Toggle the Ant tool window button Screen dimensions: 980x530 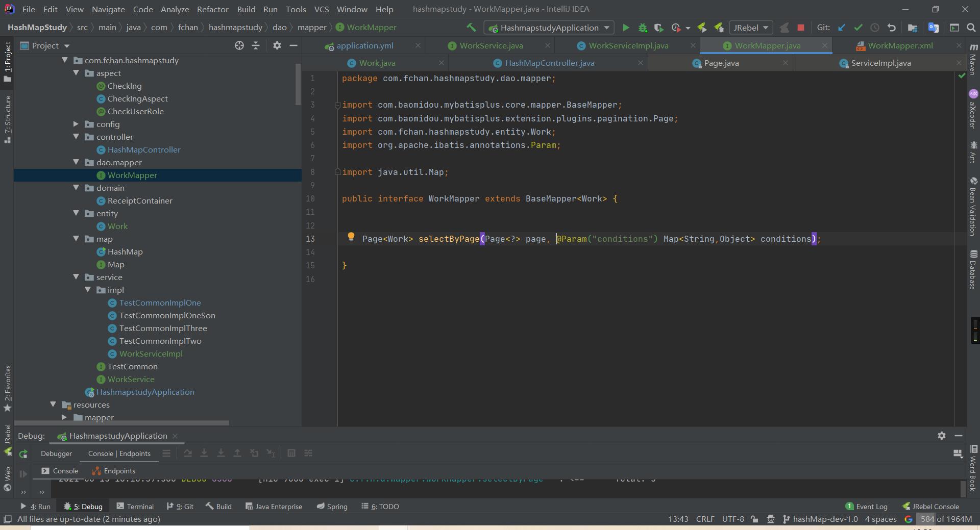point(973,153)
